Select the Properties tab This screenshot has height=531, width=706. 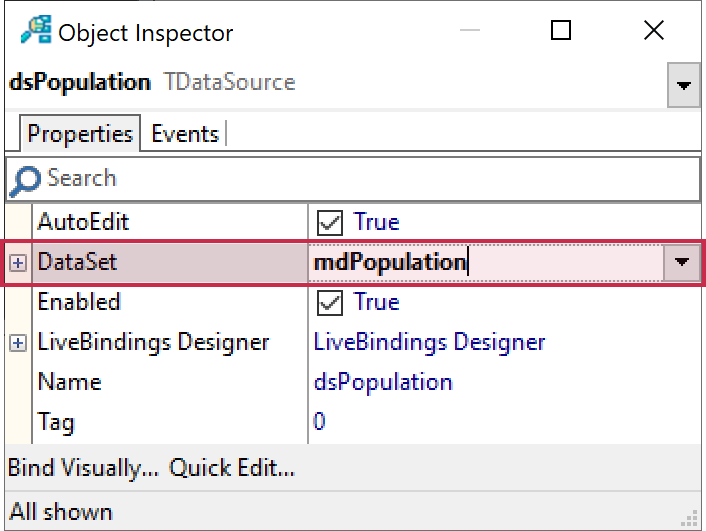point(80,134)
